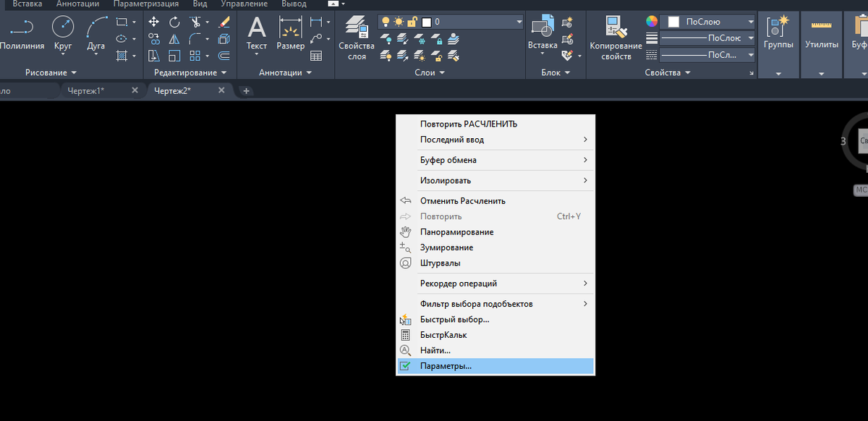Open Буфер обмена submenu

point(496,160)
